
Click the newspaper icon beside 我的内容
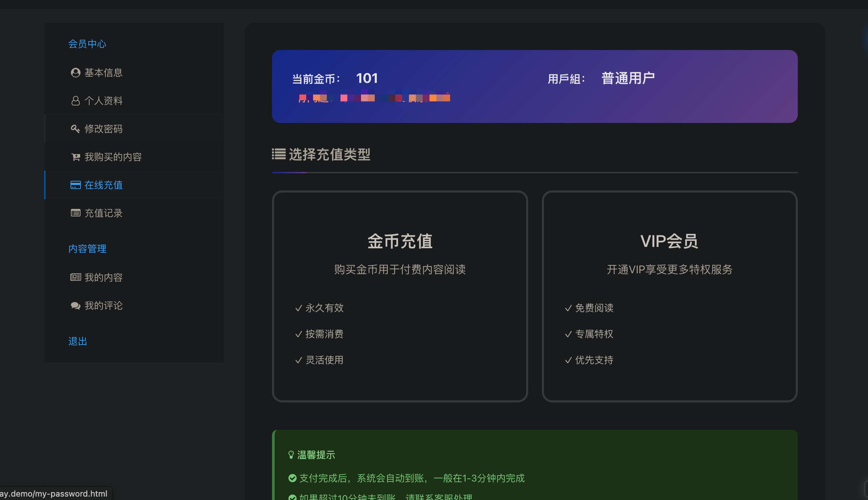coord(75,277)
